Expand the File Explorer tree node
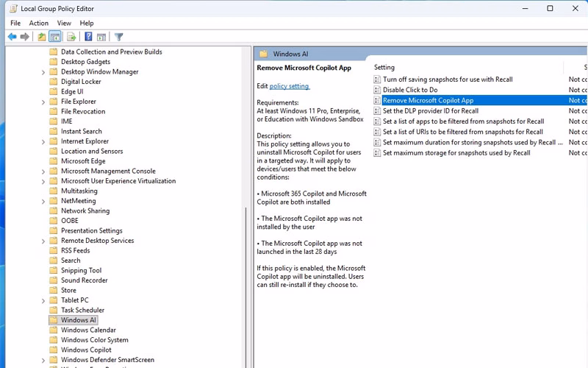 tap(43, 102)
